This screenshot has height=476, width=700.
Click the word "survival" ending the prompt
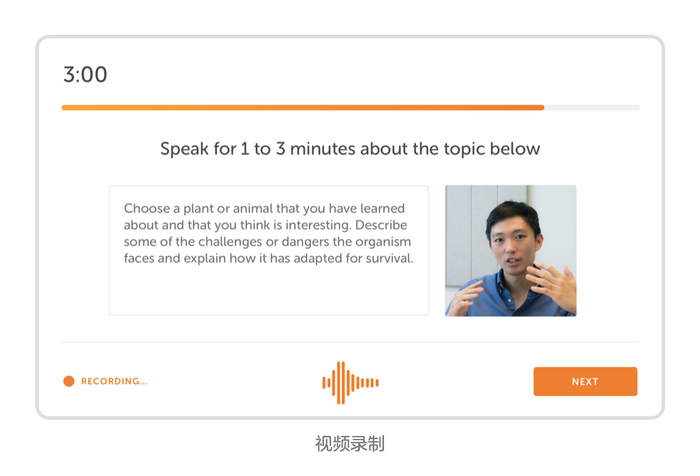click(386, 259)
